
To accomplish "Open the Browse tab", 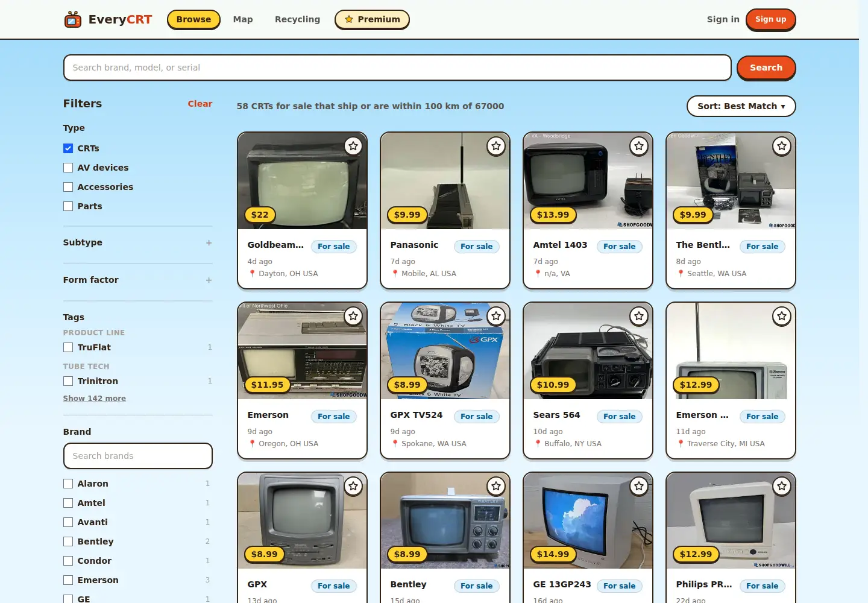I will (193, 19).
